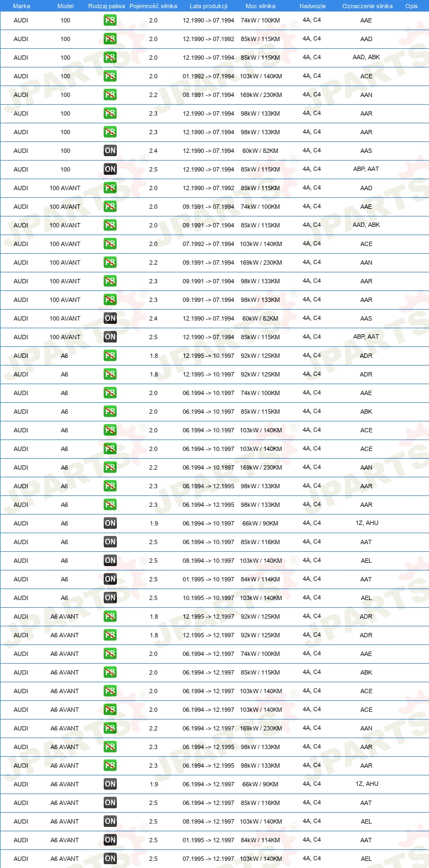Click diesel ON icon in Audi 100 AAS row
Screen dimensions: 429x868
pyautogui.click(x=110, y=151)
